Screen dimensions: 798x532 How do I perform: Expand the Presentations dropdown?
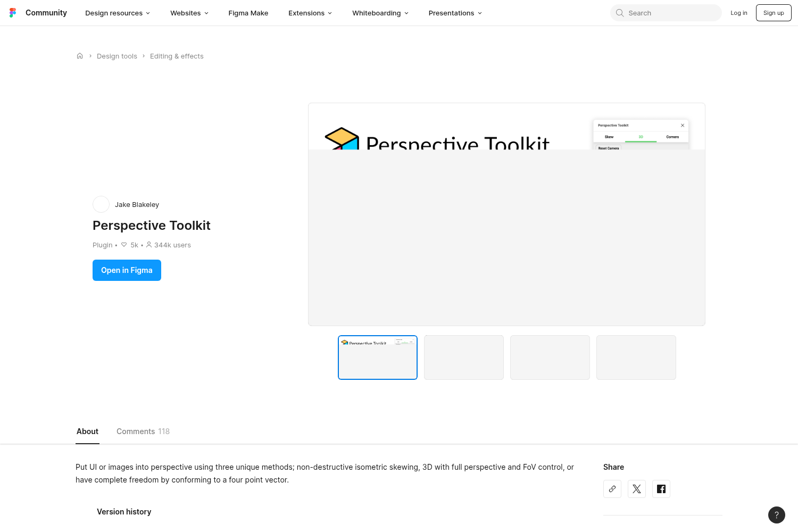tap(455, 13)
